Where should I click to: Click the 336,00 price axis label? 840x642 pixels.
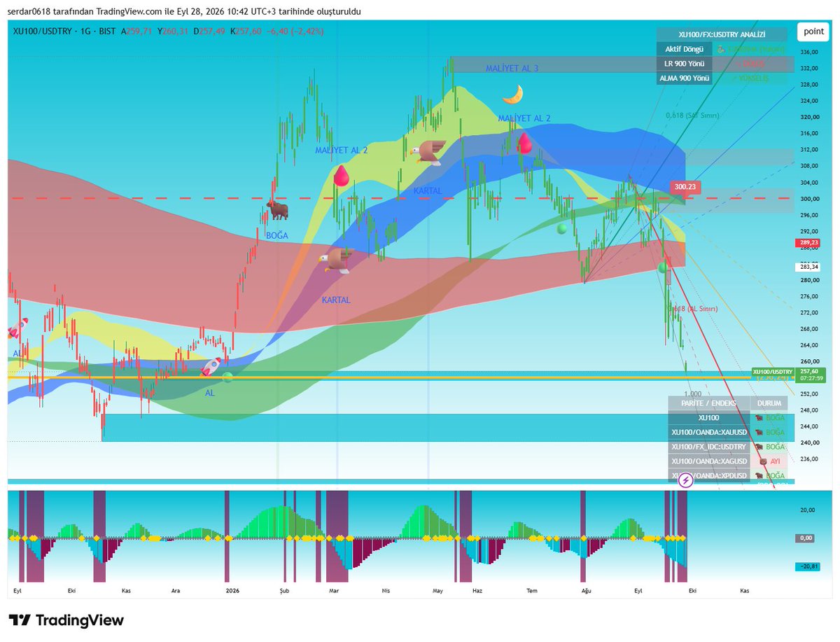tap(811, 52)
